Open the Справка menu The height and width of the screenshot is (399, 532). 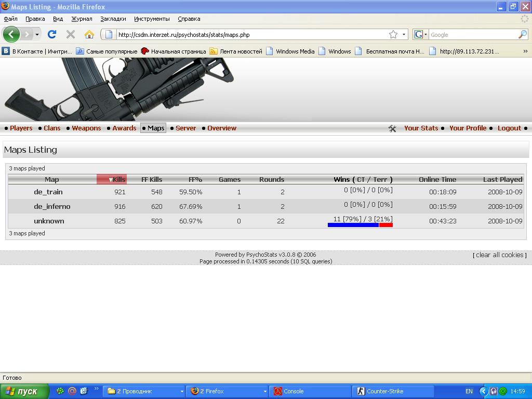(x=189, y=19)
